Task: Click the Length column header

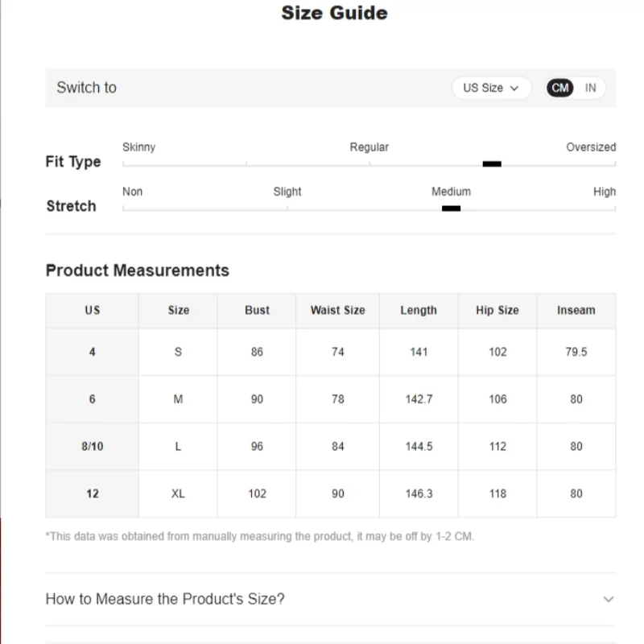Action: point(419,311)
